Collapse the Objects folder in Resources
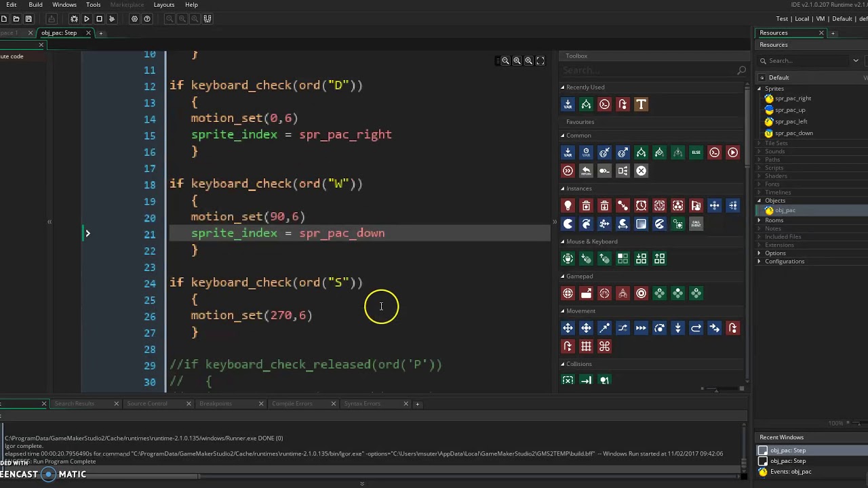 tap(759, 201)
